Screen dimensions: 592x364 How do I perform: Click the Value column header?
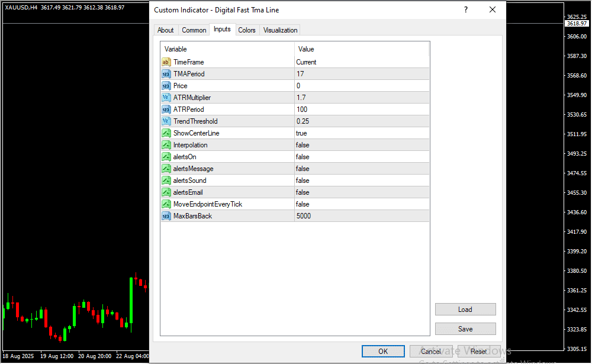362,49
